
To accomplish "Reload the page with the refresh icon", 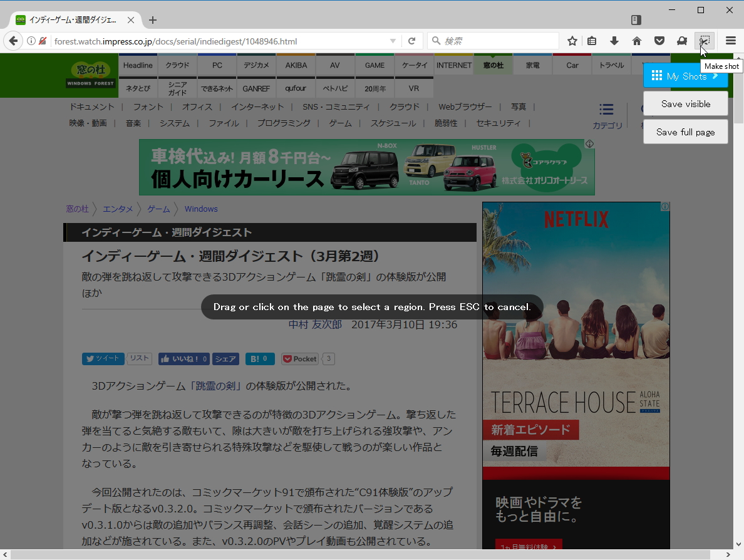I will [411, 40].
